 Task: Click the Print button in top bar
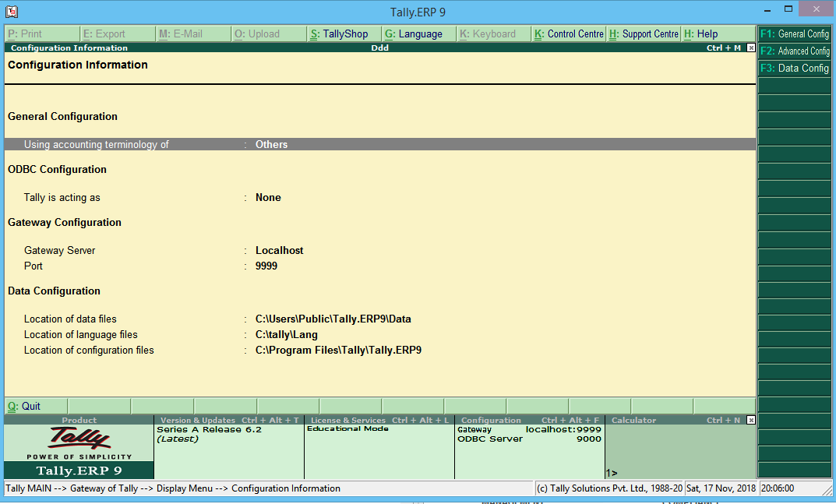point(42,34)
